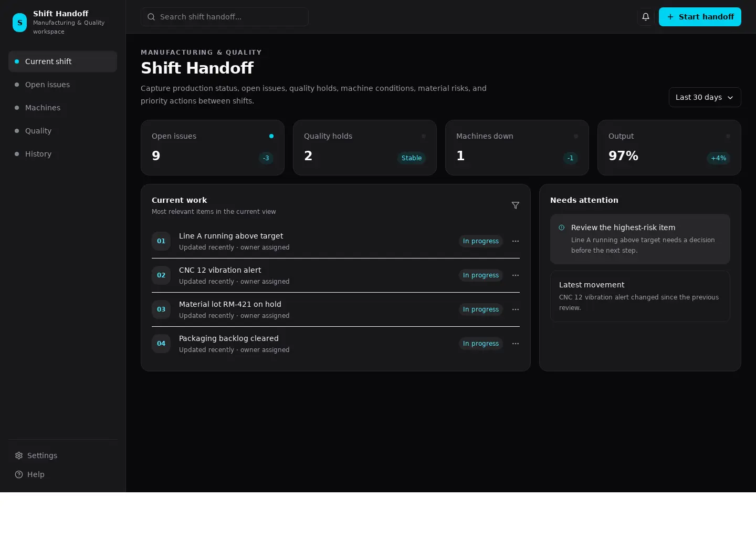Click the Stable badge on Quality holds
Screen dimensions: 756x538
click(x=412, y=158)
